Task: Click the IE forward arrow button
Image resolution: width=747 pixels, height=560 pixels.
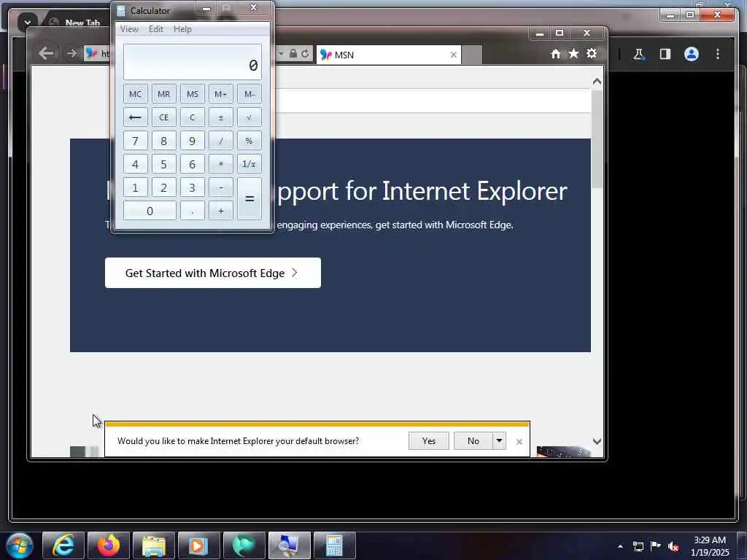Action: (71, 53)
